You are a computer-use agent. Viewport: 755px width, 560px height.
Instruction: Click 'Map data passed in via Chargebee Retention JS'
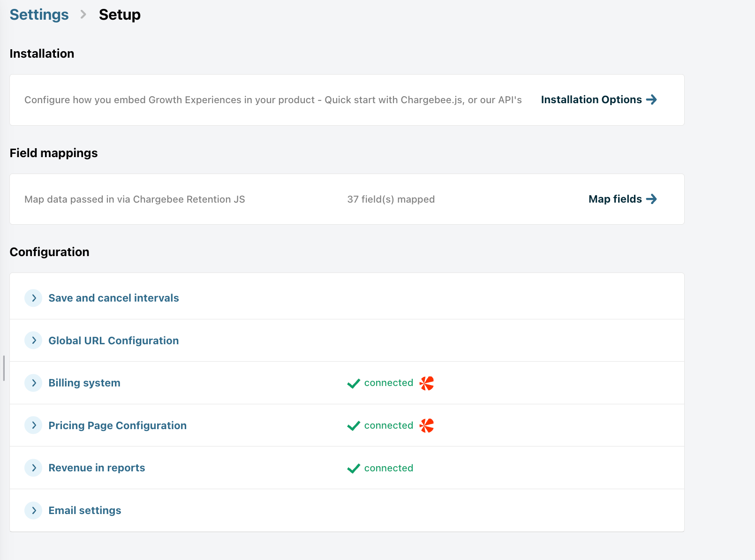click(x=135, y=199)
